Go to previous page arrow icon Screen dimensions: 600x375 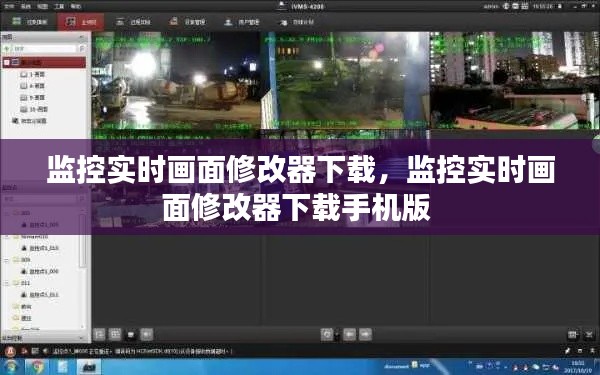[x=349, y=334]
